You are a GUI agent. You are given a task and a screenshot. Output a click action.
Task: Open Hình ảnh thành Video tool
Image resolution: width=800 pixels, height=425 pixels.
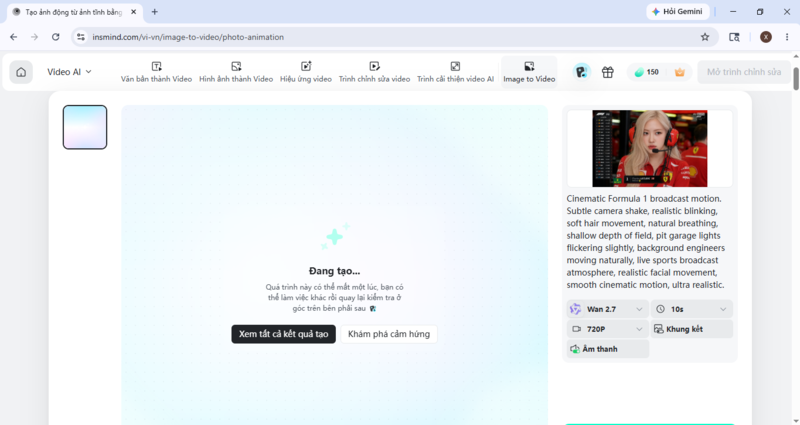(236, 72)
